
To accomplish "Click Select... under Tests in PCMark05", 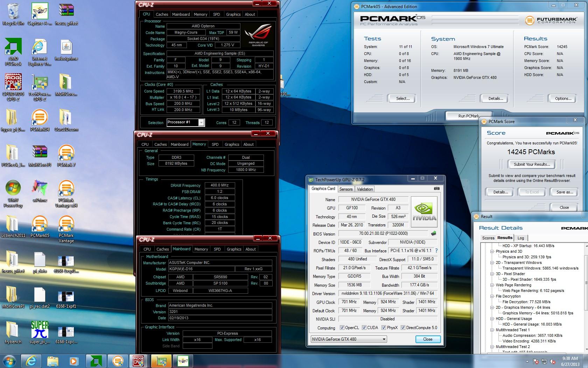I will [x=402, y=98].
